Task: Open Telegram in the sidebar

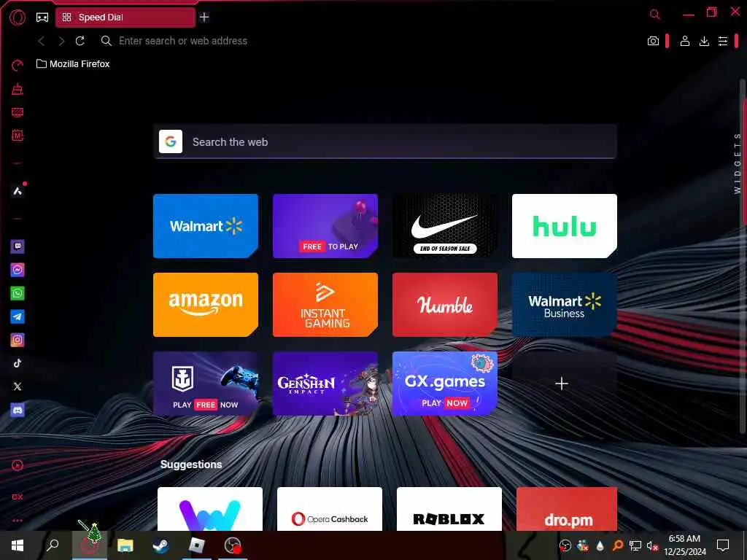Action: (x=18, y=316)
